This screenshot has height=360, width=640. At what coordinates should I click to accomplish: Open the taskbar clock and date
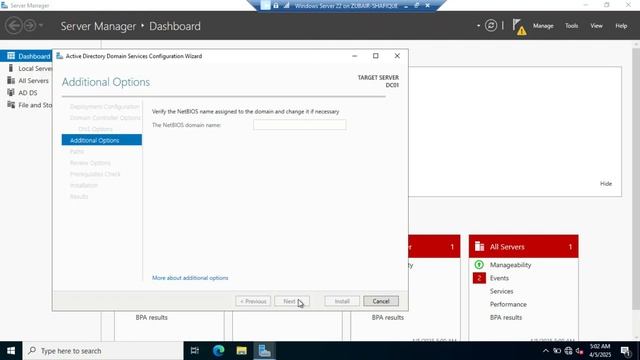(x=600, y=351)
